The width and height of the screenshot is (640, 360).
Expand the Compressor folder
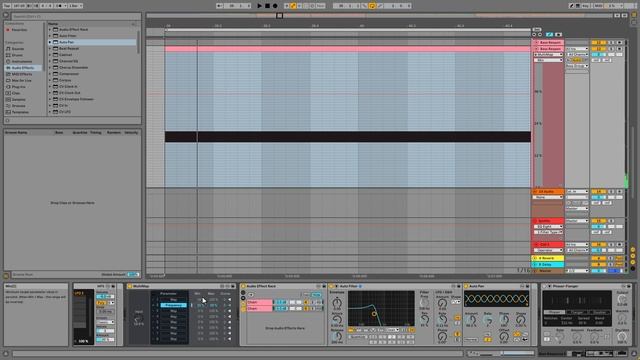pos(50,74)
